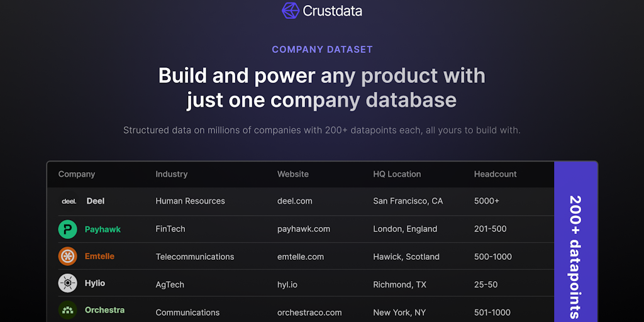The height and width of the screenshot is (322, 644).
Task: Click the Orchestra logo icon
Action: pos(68,311)
